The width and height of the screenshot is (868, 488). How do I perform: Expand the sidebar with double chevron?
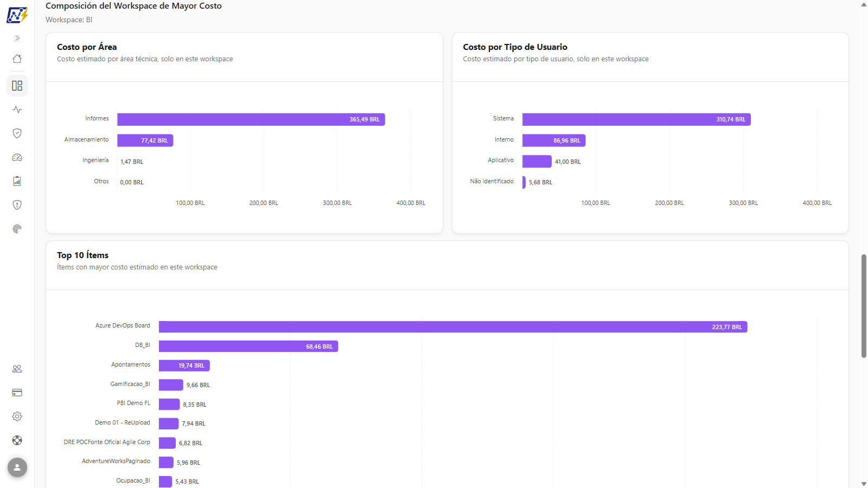pos(17,38)
